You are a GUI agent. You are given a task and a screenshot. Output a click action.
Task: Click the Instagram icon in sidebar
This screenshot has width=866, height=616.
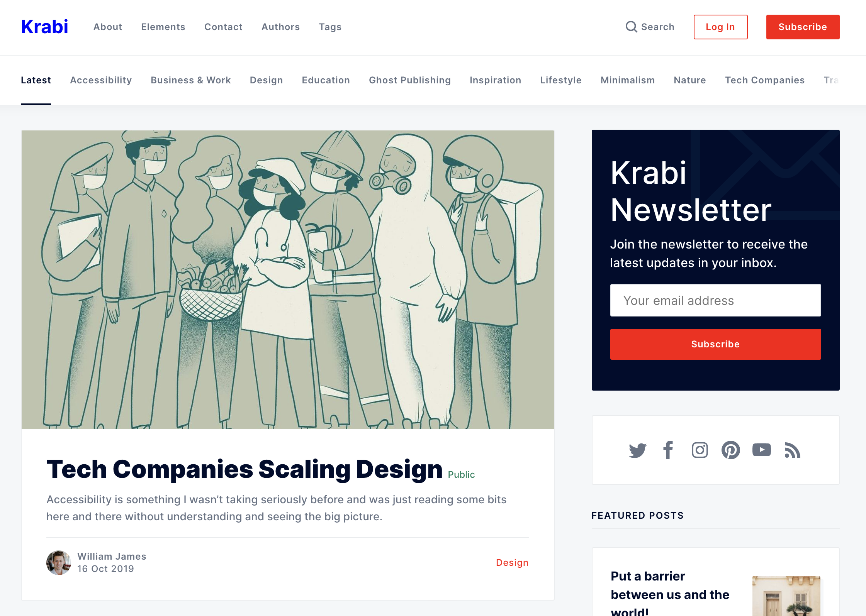point(700,450)
